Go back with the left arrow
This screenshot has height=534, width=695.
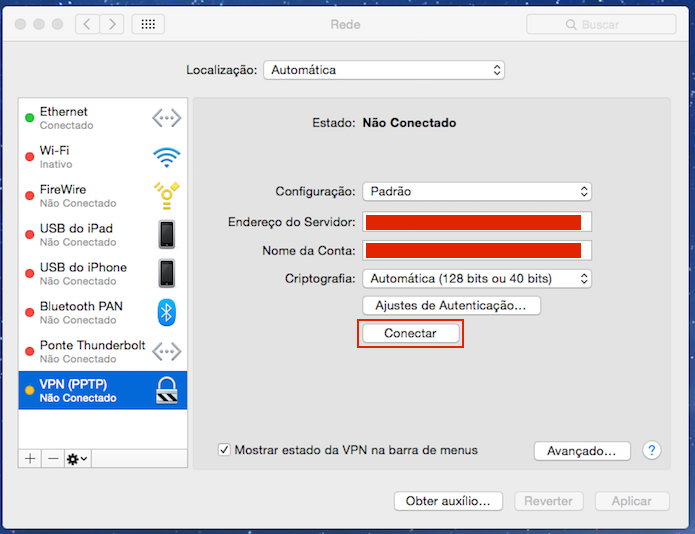pos(87,24)
